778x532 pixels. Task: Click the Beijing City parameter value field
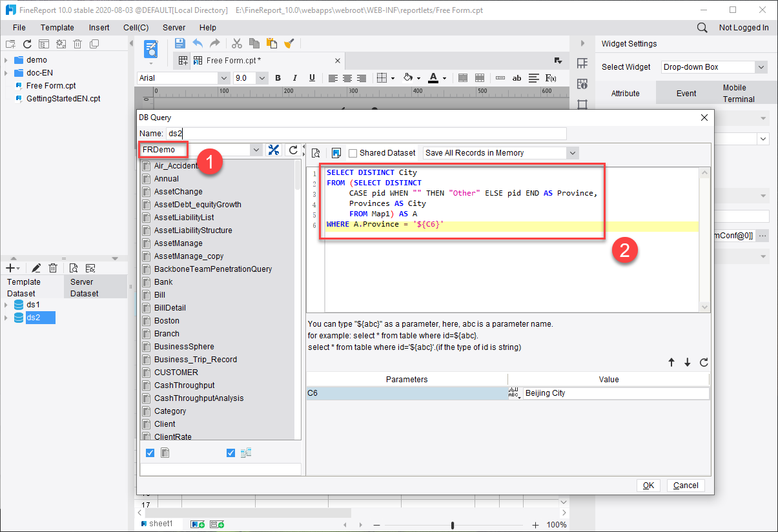point(616,393)
